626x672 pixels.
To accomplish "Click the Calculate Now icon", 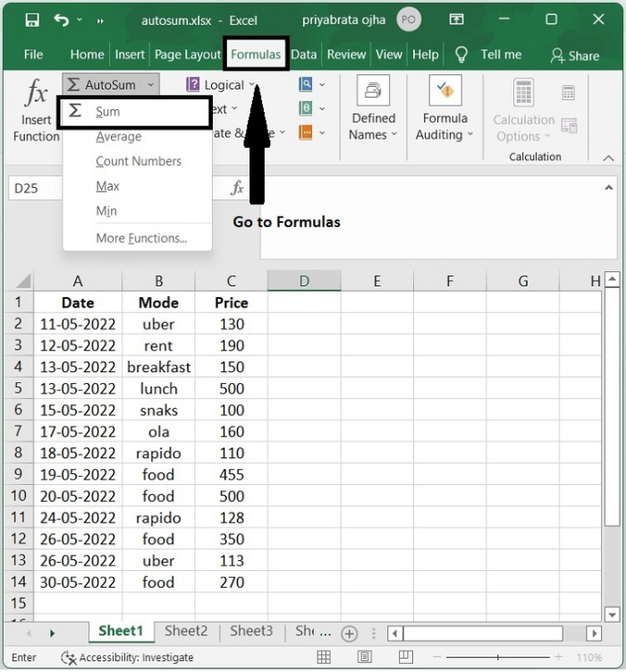I will pyautogui.click(x=569, y=92).
